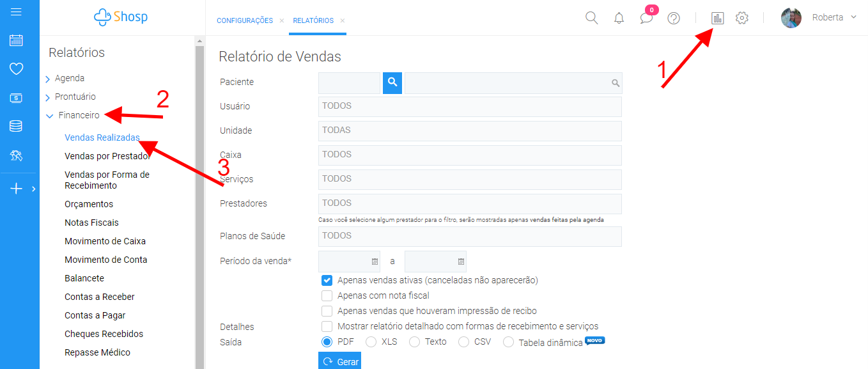Click Roberta's profile avatar
This screenshot has height=369, width=868.
[x=791, y=18]
